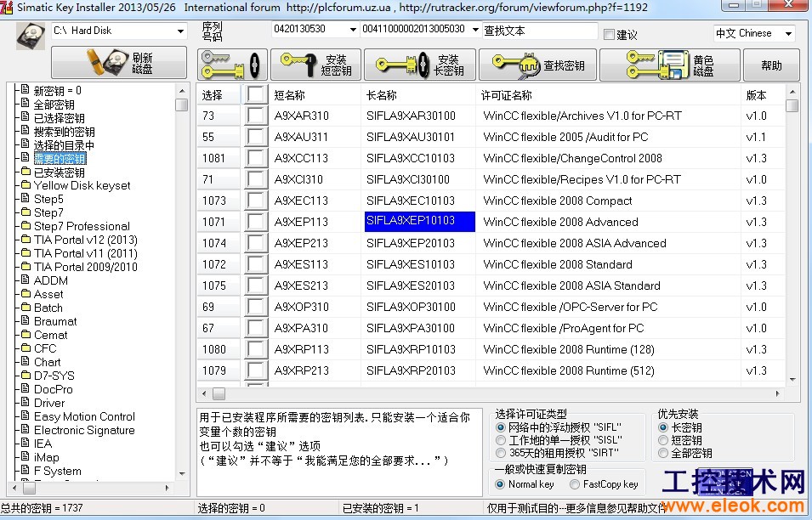Click the folder icon next to Asset
Viewport: 812px width, 520px height.
pos(26,293)
